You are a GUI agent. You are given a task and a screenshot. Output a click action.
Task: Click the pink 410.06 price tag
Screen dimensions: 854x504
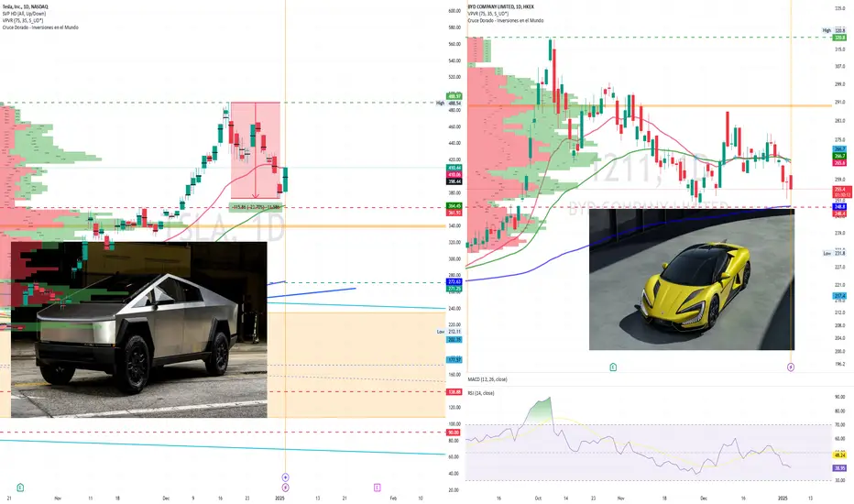[454, 175]
